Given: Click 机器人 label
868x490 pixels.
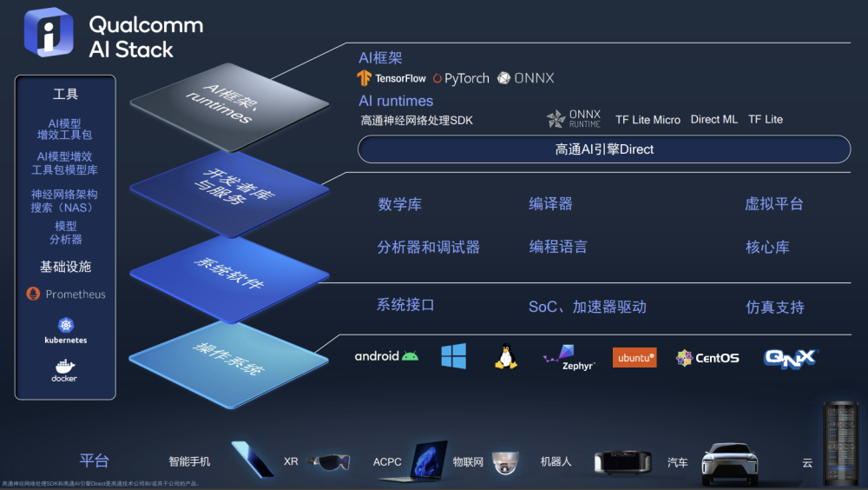Looking at the screenshot, I should pyautogui.click(x=556, y=461).
